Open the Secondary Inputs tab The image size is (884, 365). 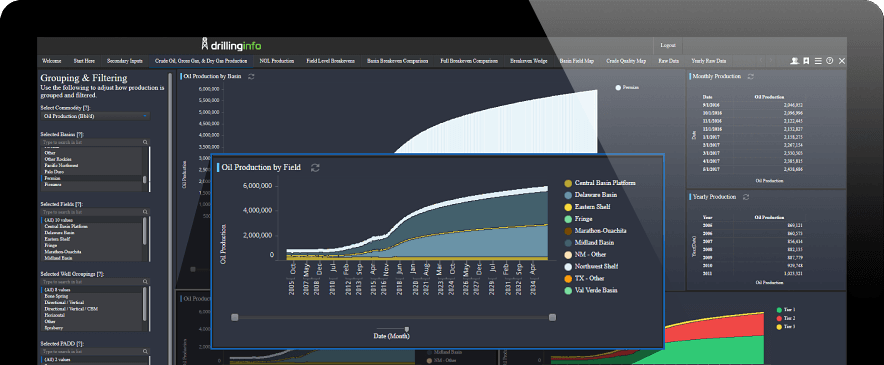click(x=125, y=61)
